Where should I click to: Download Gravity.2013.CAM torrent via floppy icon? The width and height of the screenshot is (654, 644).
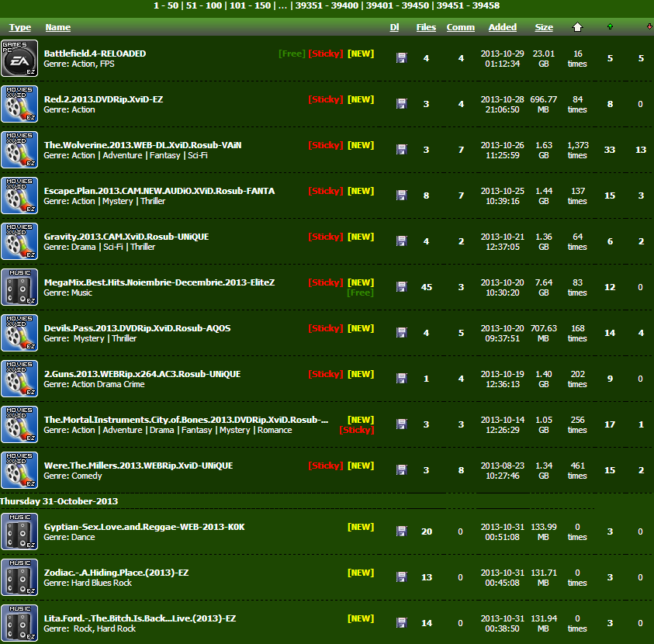tap(402, 241)
